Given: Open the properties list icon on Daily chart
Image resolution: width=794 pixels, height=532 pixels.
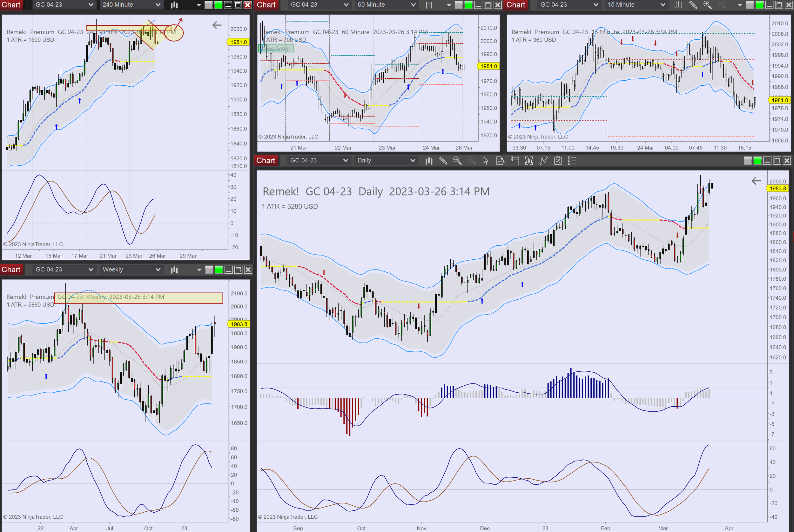Looking at the screenshot, I should (x=572, y=161).
